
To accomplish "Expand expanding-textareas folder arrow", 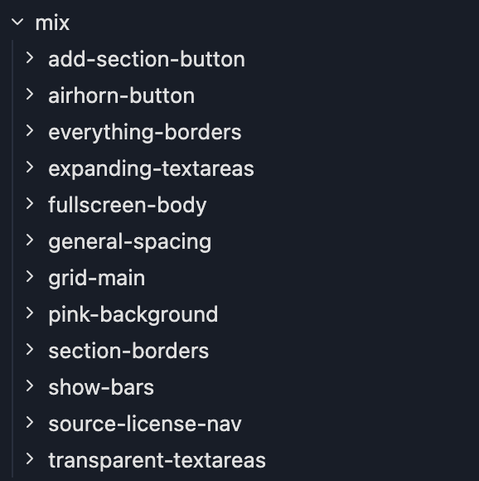I will pyautogui.click(x=30, y=167).
